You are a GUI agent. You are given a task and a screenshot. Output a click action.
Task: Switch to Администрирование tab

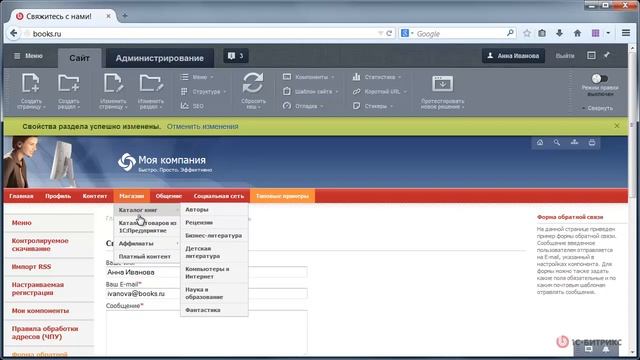coord(160,58)
